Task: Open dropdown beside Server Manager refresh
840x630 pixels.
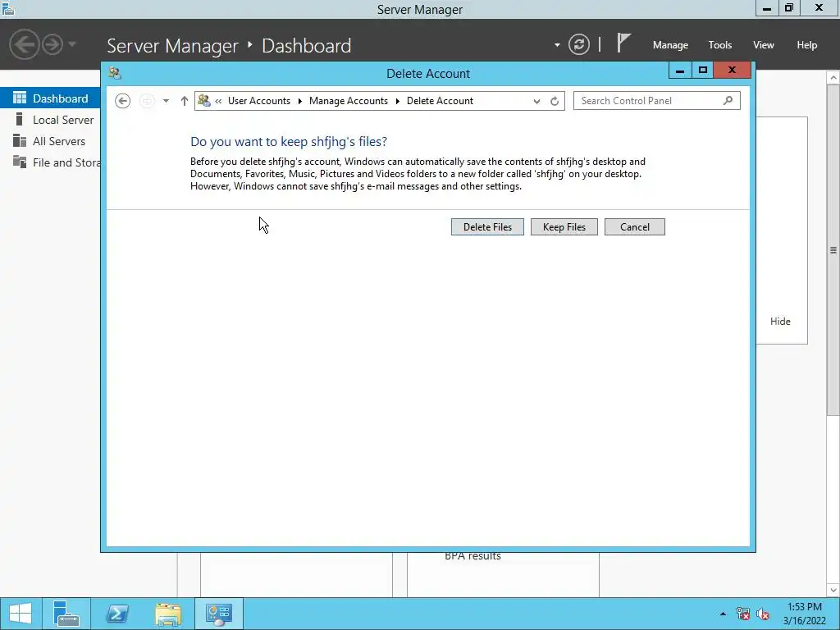Action: (x=557, y=45)
